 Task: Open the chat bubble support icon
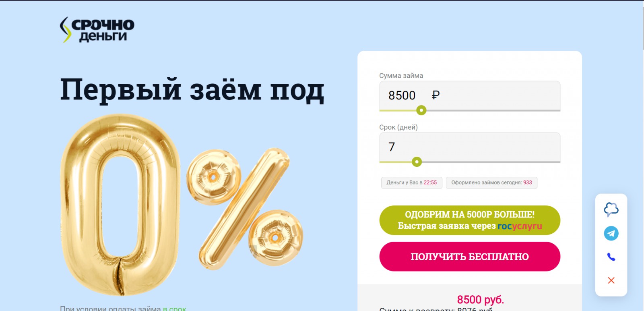click(611, 209)
